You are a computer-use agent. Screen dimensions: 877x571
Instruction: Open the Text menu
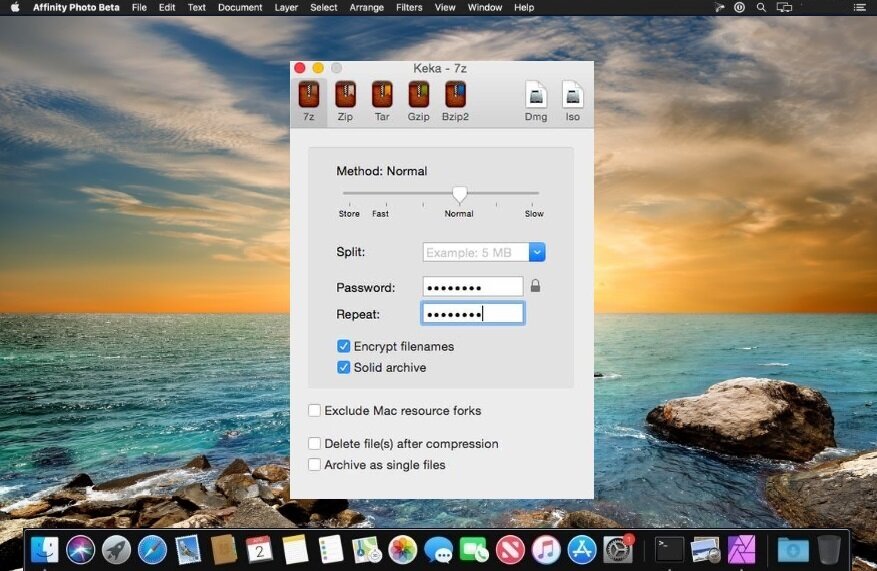pyautogui.click(x=196, y=7)
